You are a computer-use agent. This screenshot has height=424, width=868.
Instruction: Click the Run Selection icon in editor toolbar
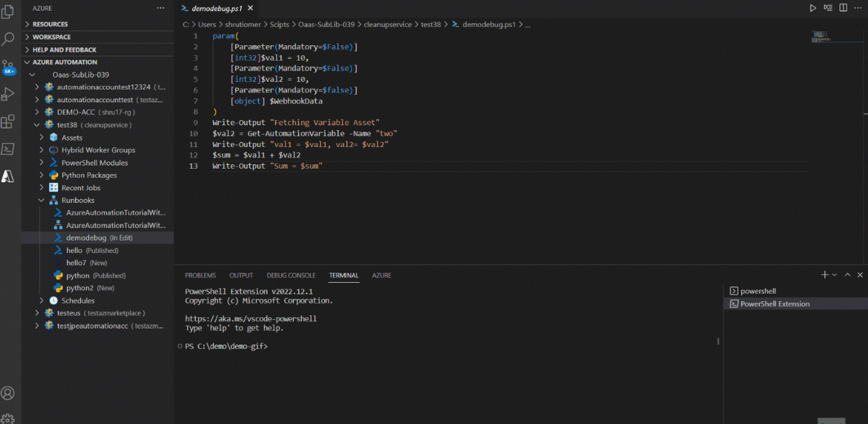828,7
